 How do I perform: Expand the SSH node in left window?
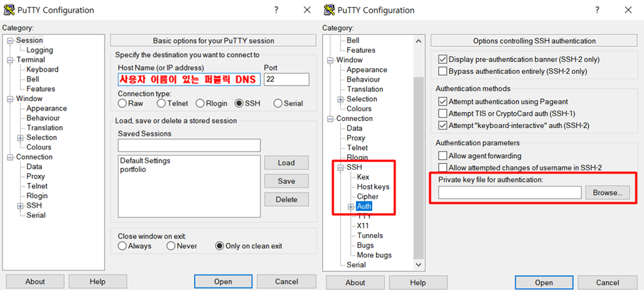[x=20, y=206]
